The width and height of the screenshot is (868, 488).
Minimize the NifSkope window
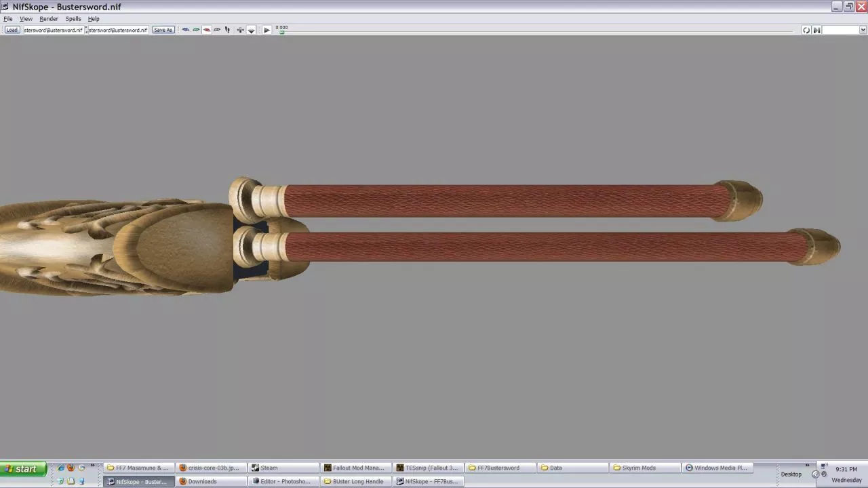click(x=837, y=7)
